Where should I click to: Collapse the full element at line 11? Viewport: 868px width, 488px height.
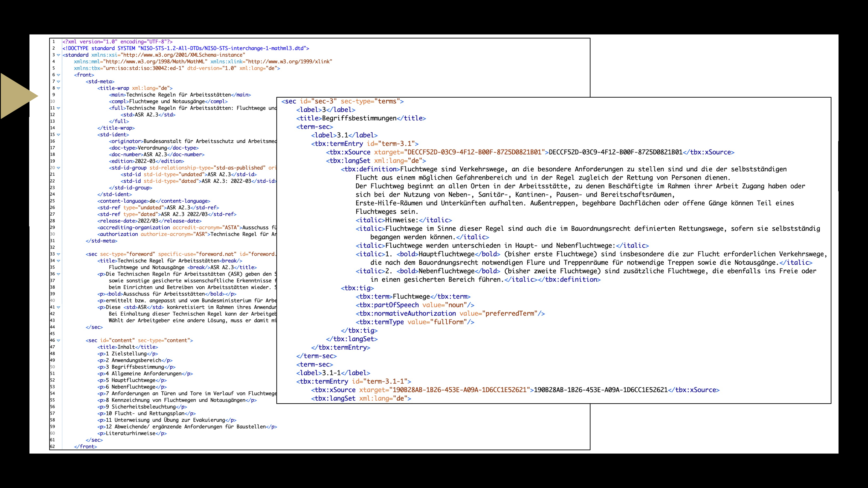pyautogui.click(x=58, y=108)
